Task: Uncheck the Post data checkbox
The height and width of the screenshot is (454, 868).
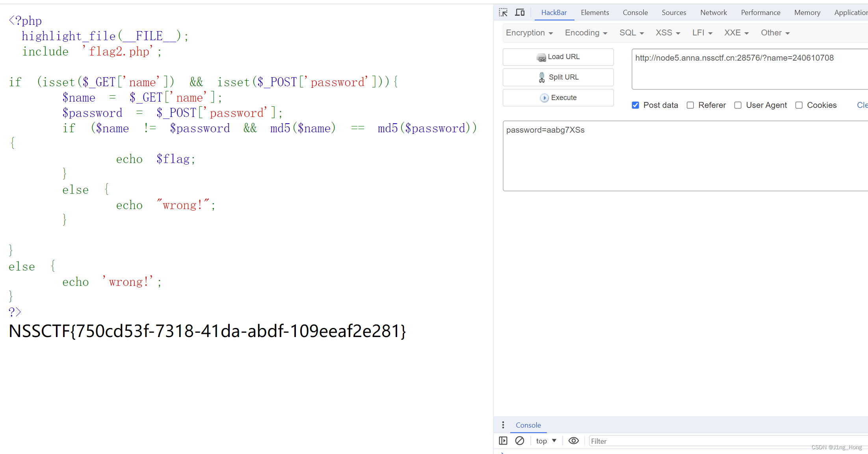Action: pos(635,105)
